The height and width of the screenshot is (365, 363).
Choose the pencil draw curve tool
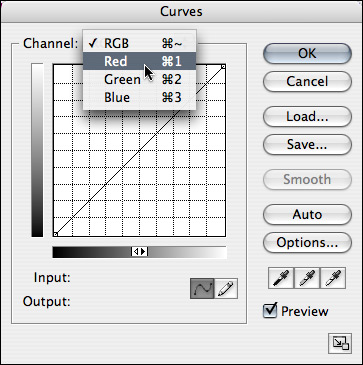[226, 288]
